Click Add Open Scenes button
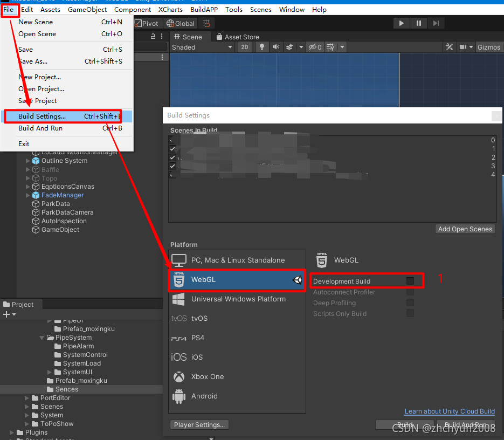The image size is (504, 440). (465, 229)
